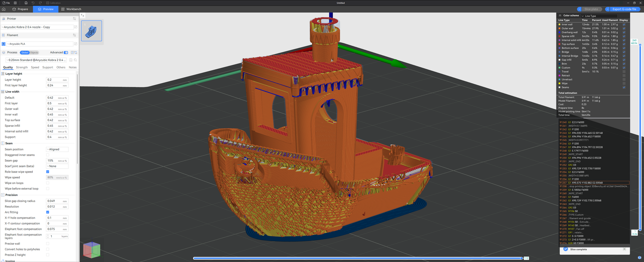Open the Export G-code dropdown arrow

[608, 9]
